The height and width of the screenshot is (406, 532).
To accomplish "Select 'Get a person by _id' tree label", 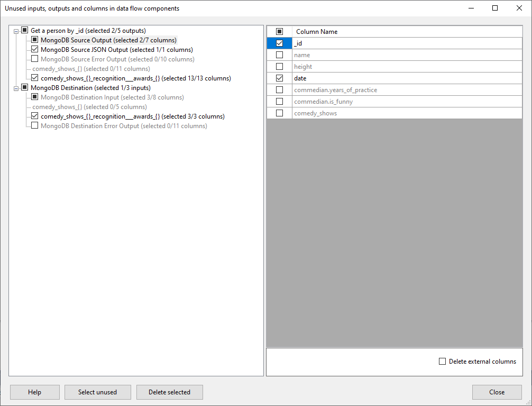I will pos(88,31).
